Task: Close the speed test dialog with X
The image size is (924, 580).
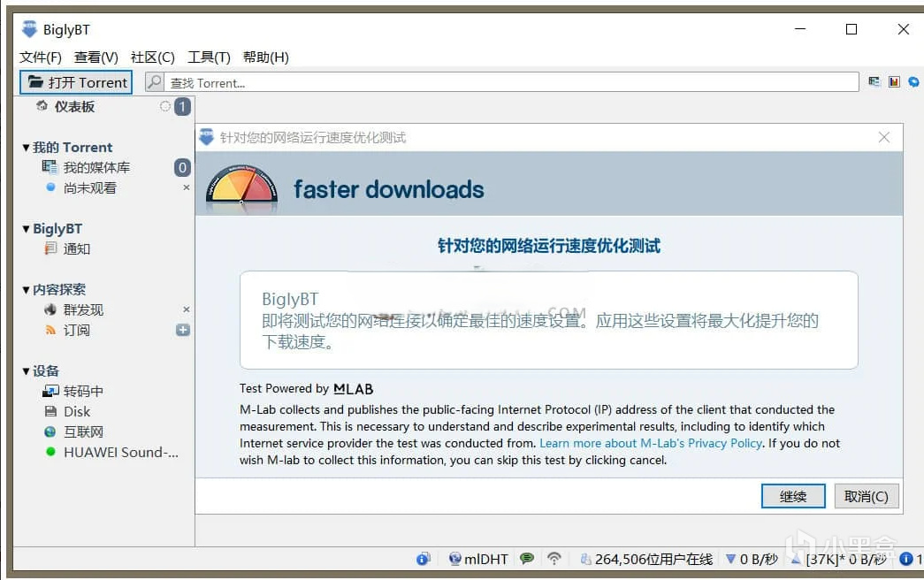Action: (x=884, y=137)
